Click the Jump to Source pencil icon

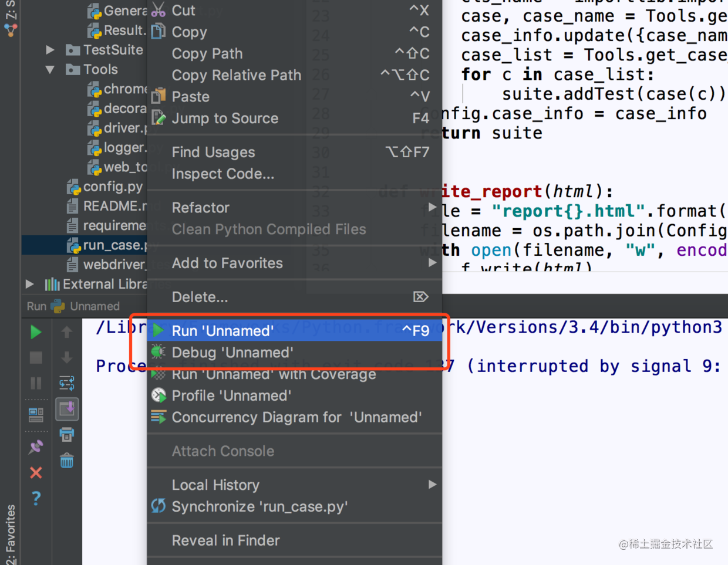click(x=159, y=118)
